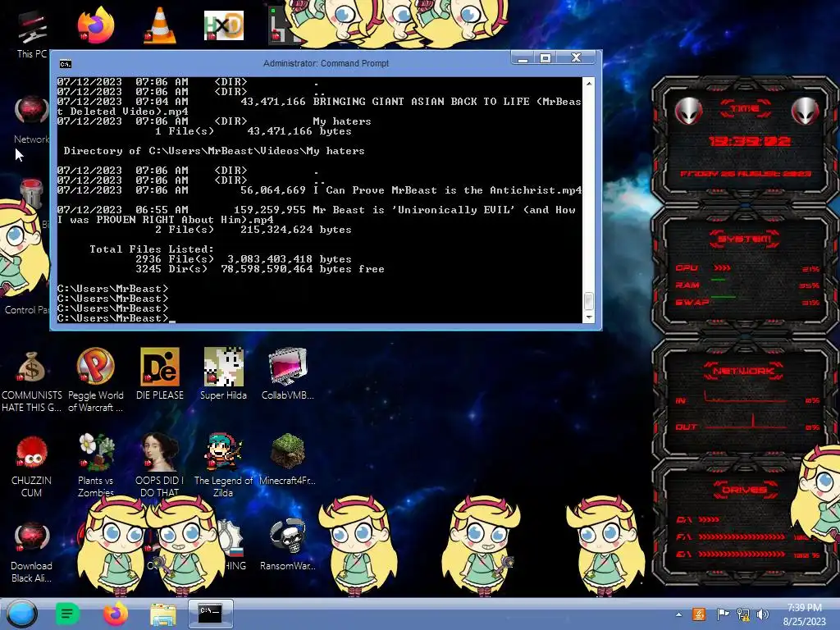Image resolution: width=840 pixels, height=630 pixels.
Task: Open the Network desktop icon
Action: pos(31,119)
